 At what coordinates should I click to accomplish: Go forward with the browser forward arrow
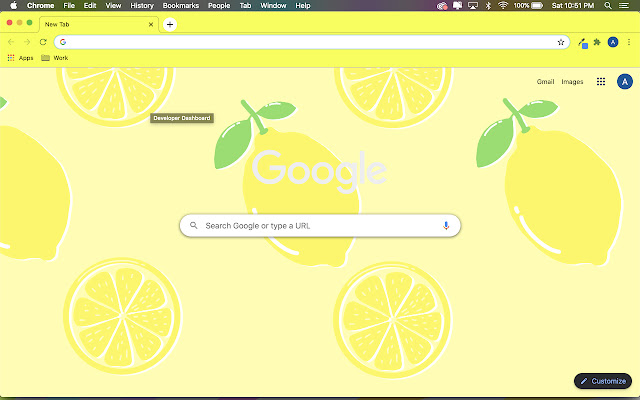click(27, 42)
